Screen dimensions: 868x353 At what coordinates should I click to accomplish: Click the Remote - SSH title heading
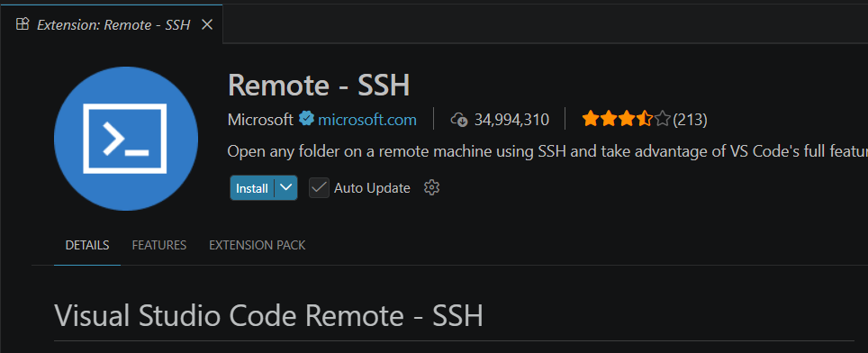319,86
